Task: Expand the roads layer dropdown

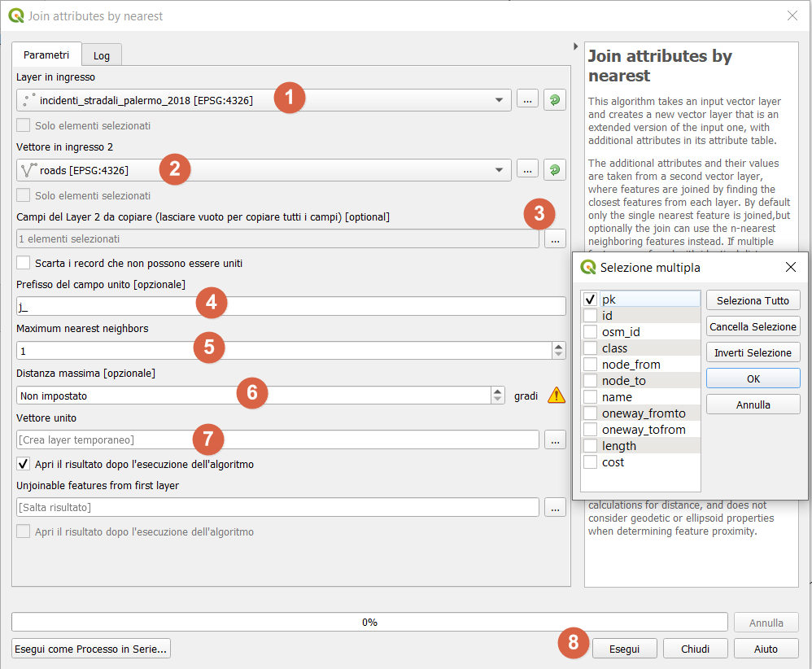Action: click(x=499, y=170)
